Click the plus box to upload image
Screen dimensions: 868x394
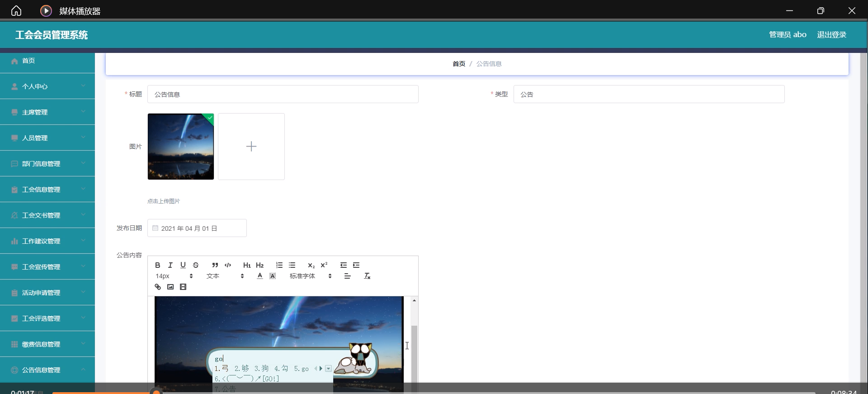click(x=251, y=147)
